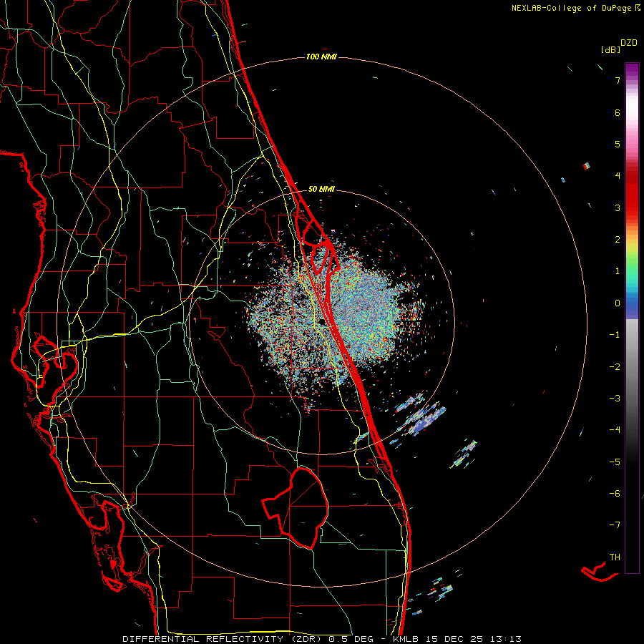
Task: Click the "3" value on color scale
Action: 618,208
